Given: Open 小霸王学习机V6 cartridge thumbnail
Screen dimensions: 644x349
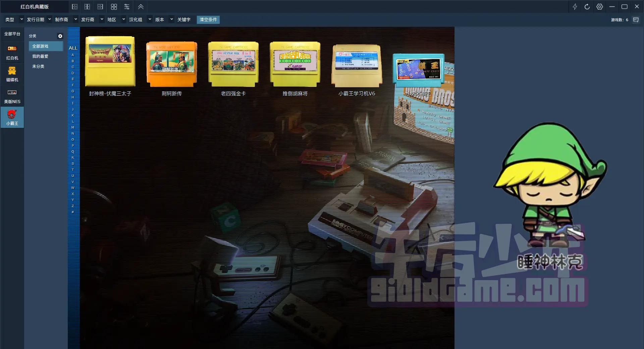Looking at the screenshot, I should click(357, 66).
